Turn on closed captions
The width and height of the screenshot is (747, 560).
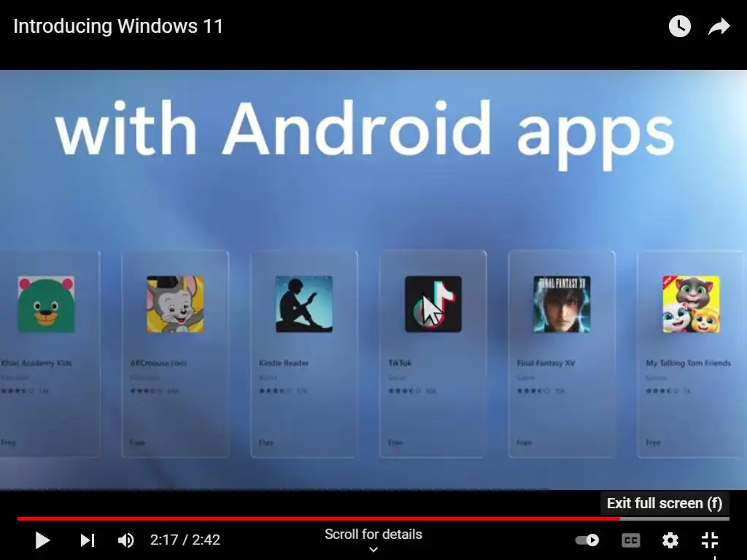[631, 540]
